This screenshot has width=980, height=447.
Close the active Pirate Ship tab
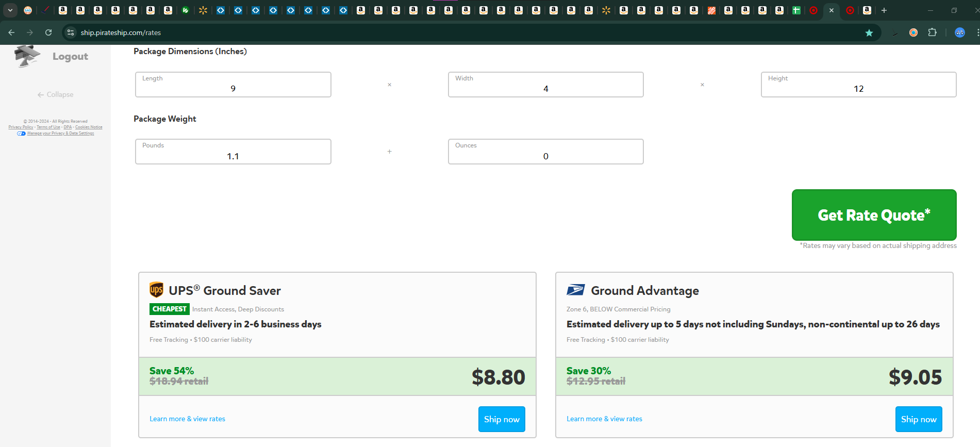(832, 10)
